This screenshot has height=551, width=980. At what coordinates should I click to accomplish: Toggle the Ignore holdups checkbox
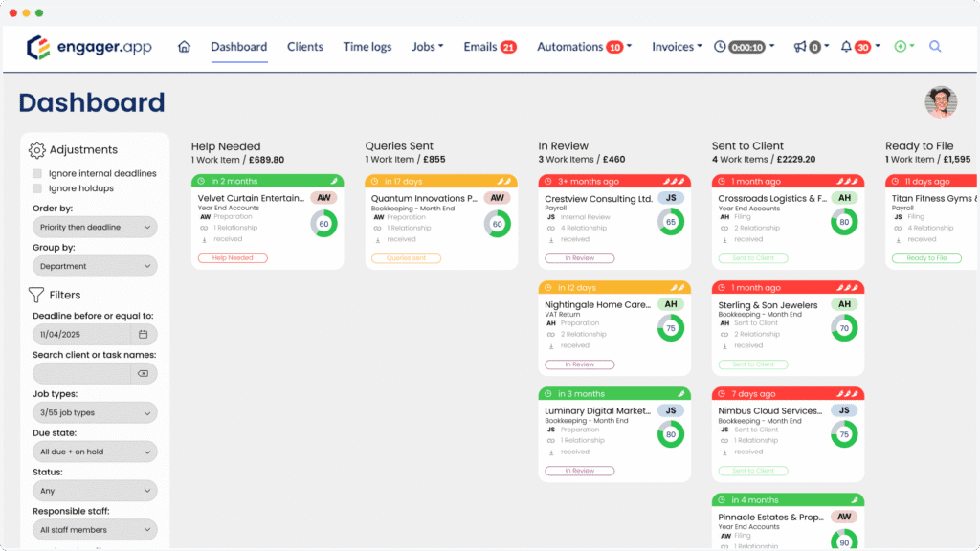click(37, 188)
